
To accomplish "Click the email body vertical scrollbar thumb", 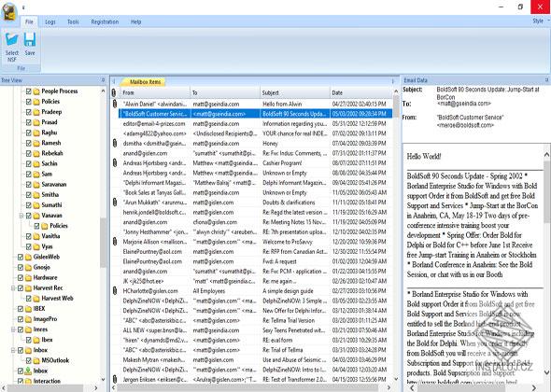I will coord(546,191).
